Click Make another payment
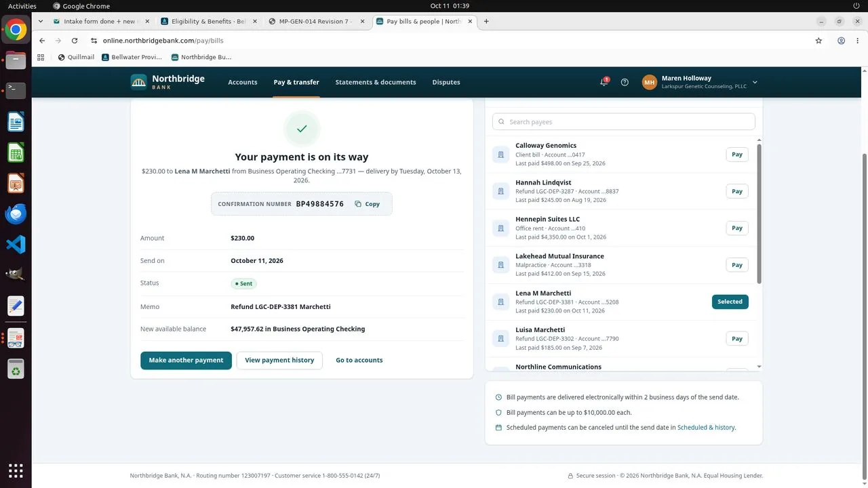Image resolution: width=868 pixels, height=488 pixels. [186, 361]
